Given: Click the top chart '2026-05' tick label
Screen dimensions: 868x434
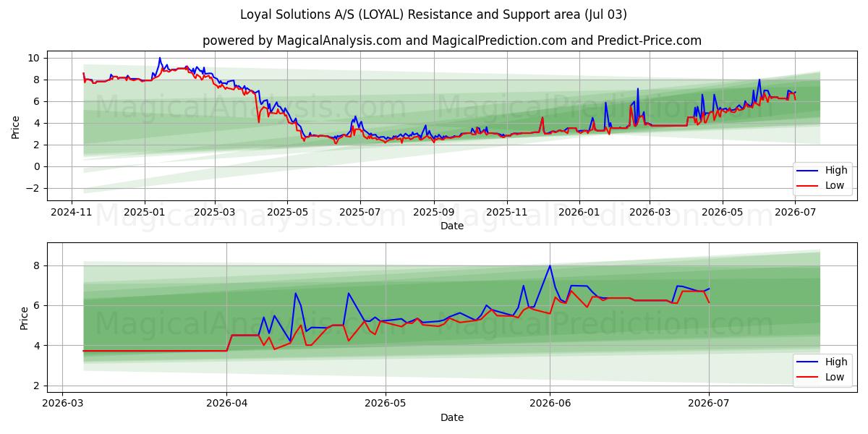Looking at the screenshot, I should click(722, 212).
